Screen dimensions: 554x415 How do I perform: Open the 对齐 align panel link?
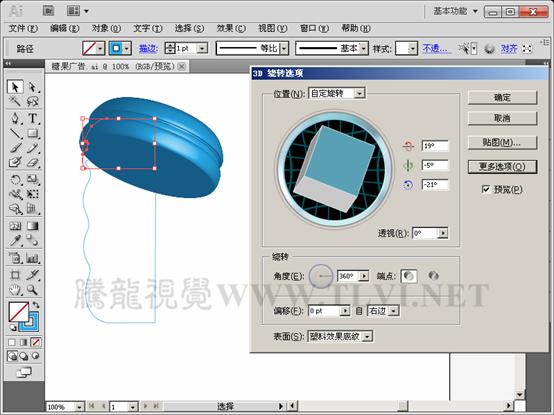coord(509,48)
